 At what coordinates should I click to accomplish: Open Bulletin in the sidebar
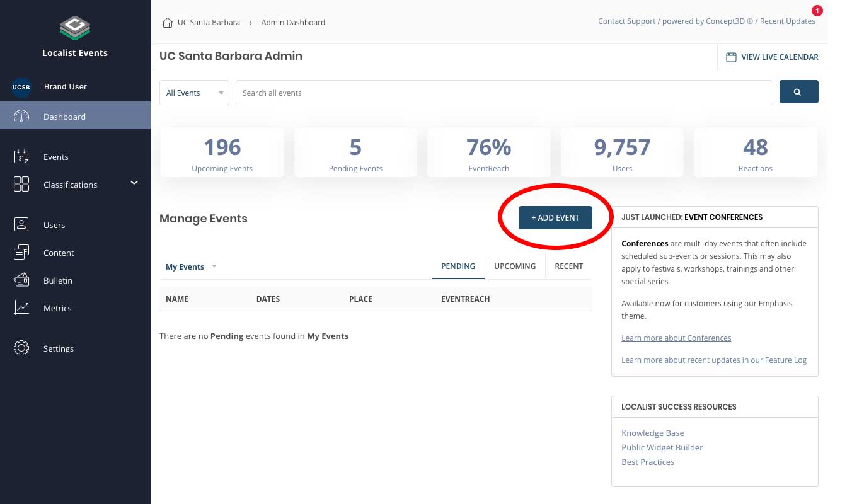point(75,280)
